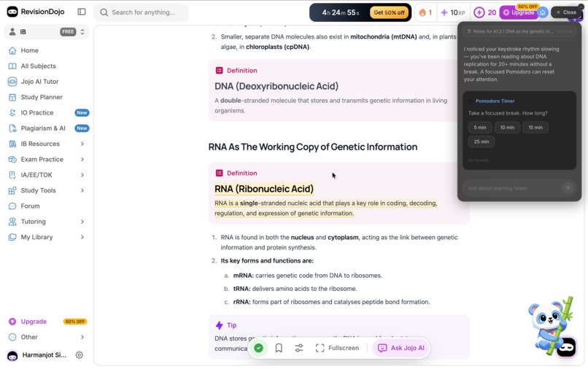Select the 15 min break option

tap(535, 128)
